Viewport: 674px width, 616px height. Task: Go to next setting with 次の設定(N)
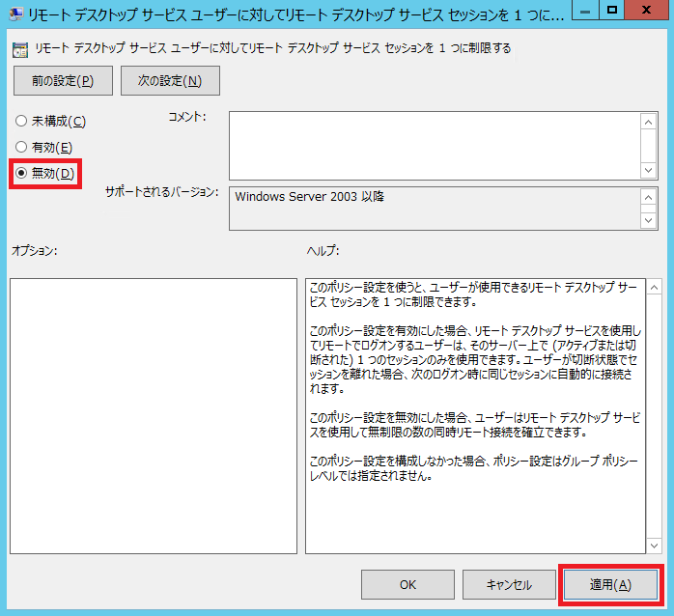click(170, 80)
